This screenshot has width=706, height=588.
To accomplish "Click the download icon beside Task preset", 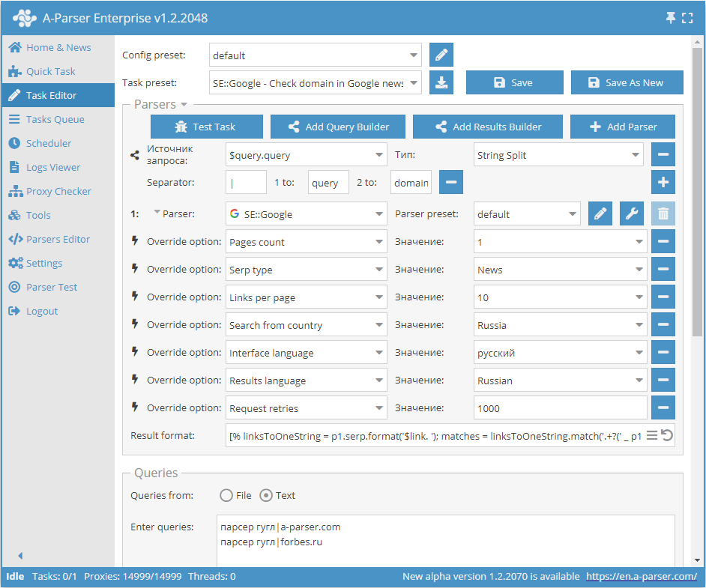I will [x=441, y=82].
